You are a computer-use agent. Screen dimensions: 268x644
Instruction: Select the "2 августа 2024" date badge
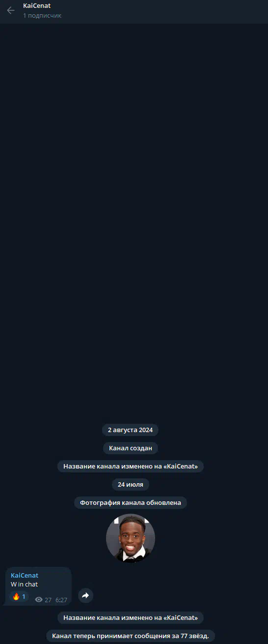coord(131,430)
